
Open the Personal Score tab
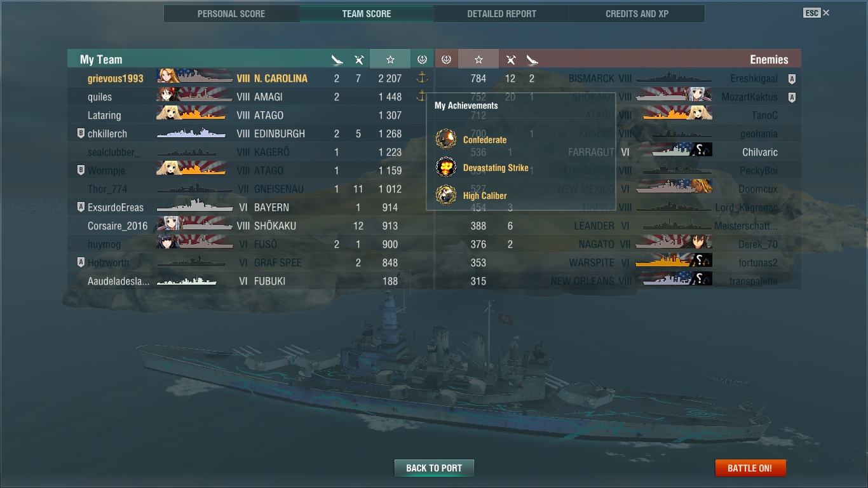[x=231, y=13]
